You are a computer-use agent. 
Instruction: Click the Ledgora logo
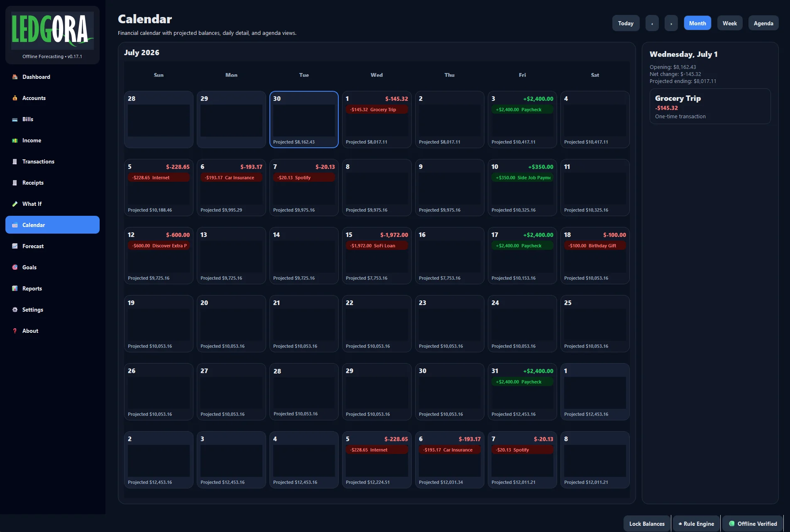[x=52, y=30]
